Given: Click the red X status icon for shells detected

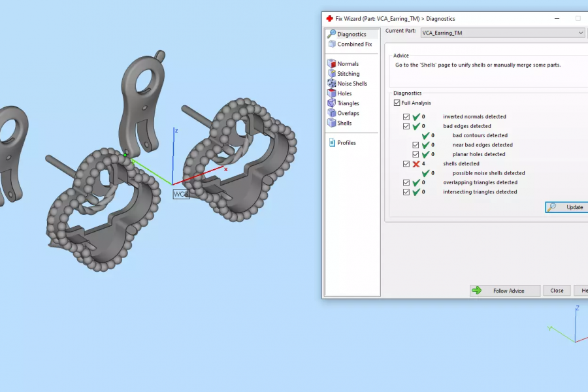Looking at the screenshot, I should coord(416,164).
